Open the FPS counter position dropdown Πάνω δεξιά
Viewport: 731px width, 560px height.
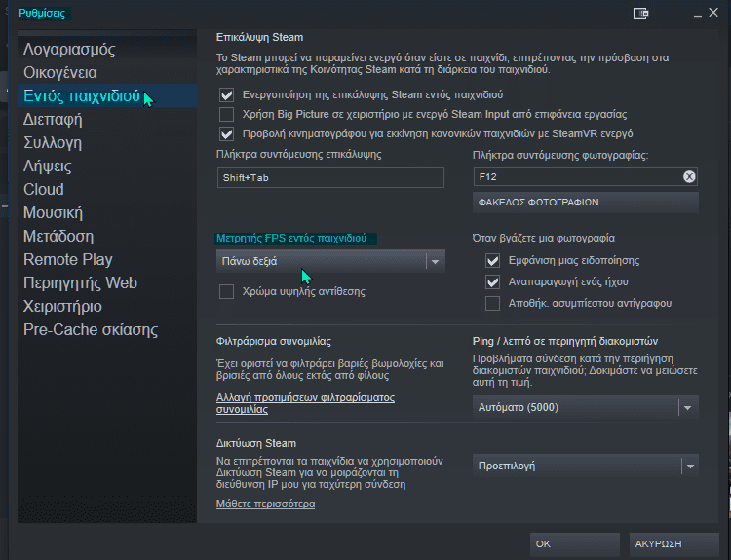point(330,261)
